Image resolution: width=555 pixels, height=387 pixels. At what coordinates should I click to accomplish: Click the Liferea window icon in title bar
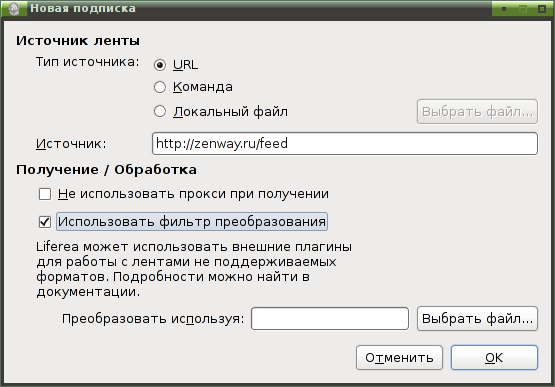[14, 8]
